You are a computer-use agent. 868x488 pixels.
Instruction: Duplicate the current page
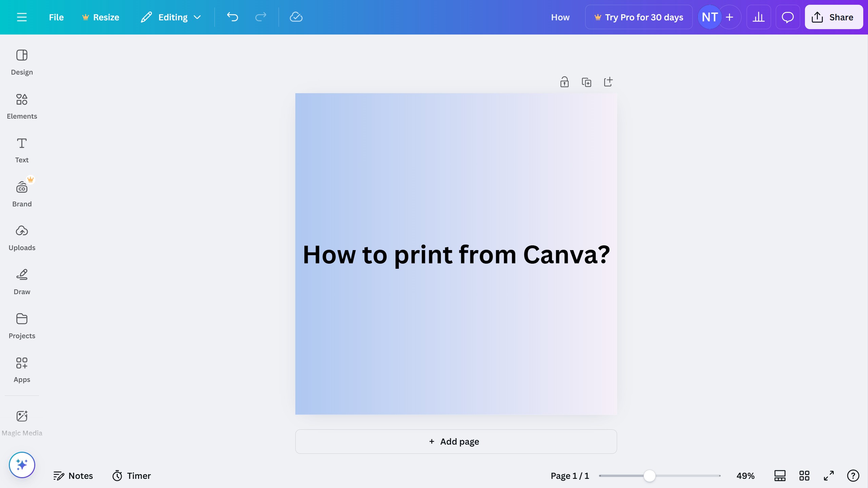click(586, 82)
